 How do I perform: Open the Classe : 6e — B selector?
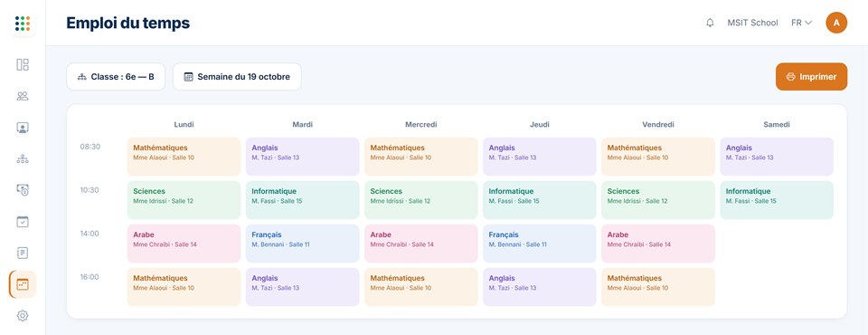(116, 77)
